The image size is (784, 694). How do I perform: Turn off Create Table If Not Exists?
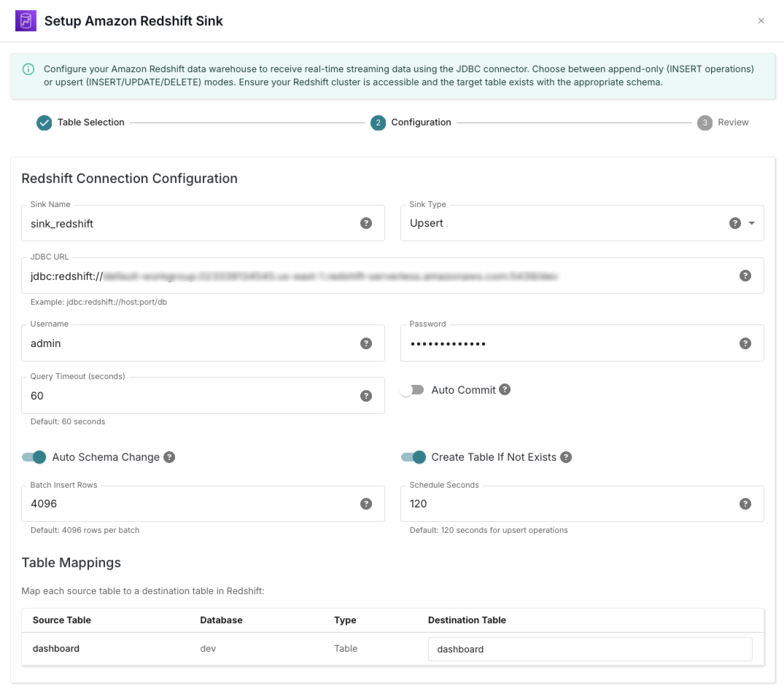(x=413, y=457)
